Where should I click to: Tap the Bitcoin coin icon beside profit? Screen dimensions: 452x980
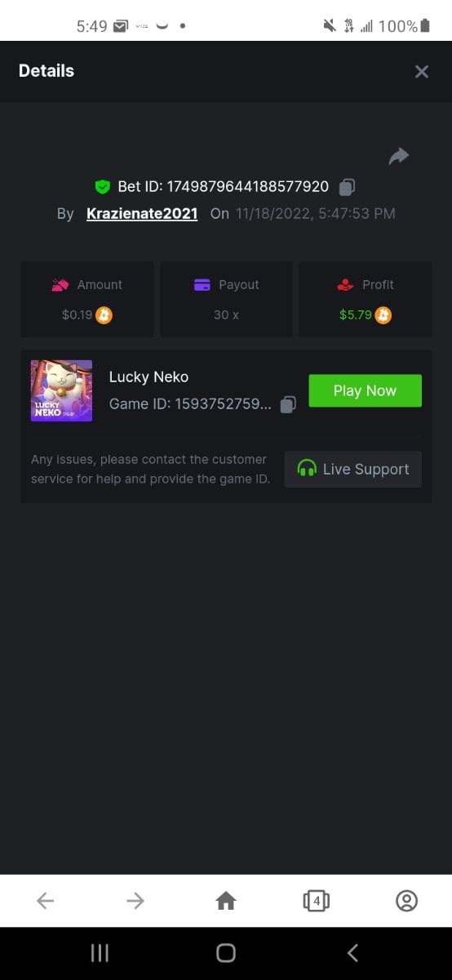coord(383,314)
